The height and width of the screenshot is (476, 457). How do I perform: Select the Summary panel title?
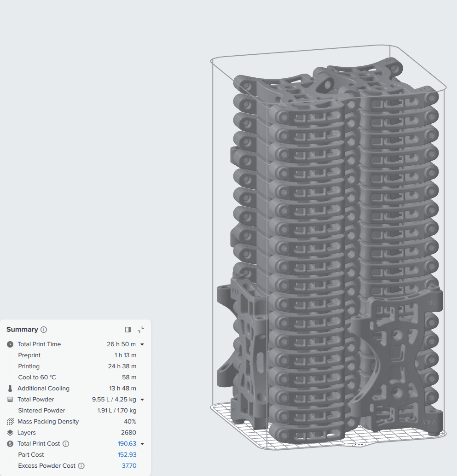click(x=22, y=329)
